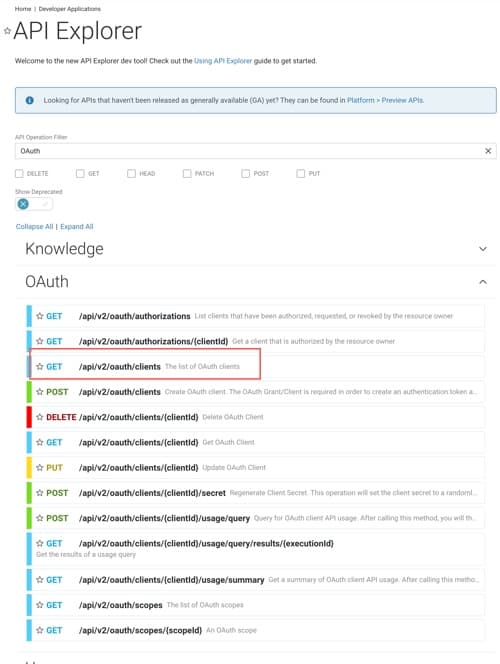The image size is (500, 664).
Task: Star the GET /api/v2/oauth/scopes operation
Action: (40, 605)
